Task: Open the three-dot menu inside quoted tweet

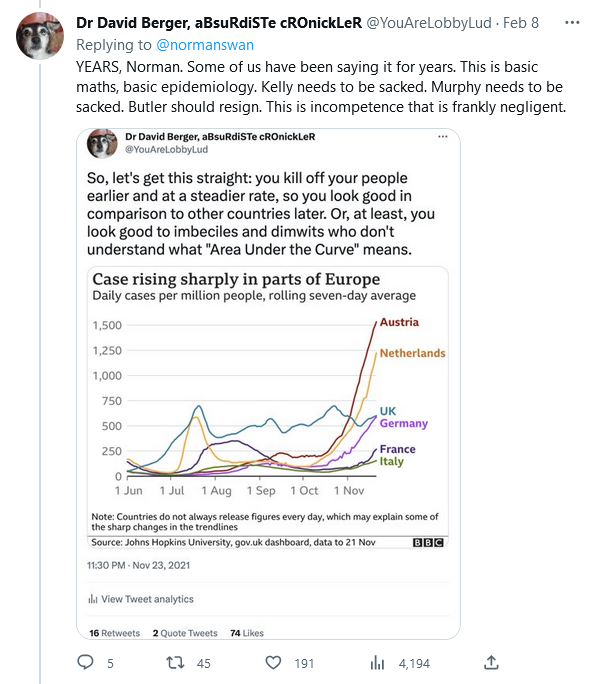Action: (443, 137)
